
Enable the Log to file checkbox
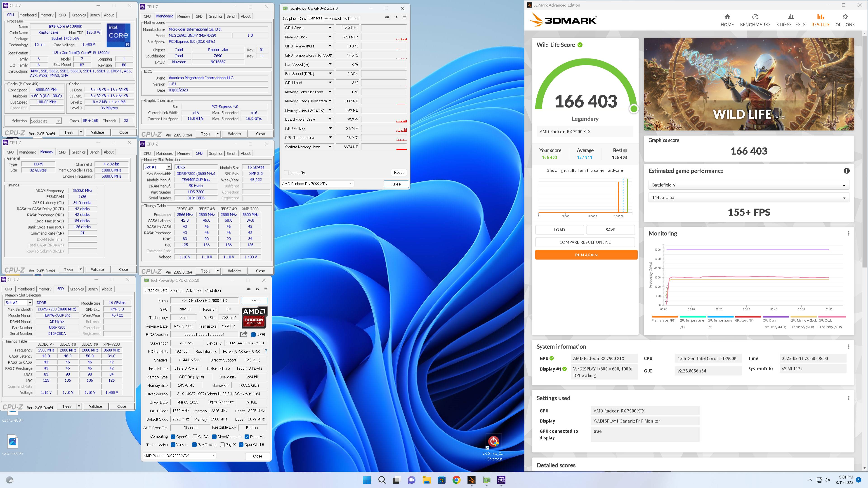click(x=286, y=173)
